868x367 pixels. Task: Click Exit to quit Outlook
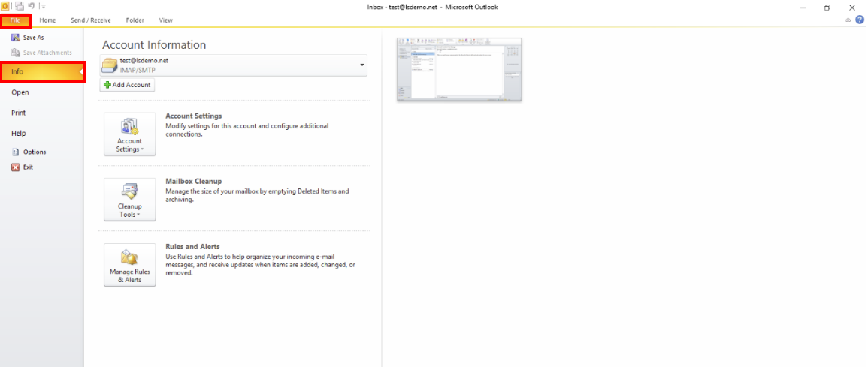click(23, 167)
